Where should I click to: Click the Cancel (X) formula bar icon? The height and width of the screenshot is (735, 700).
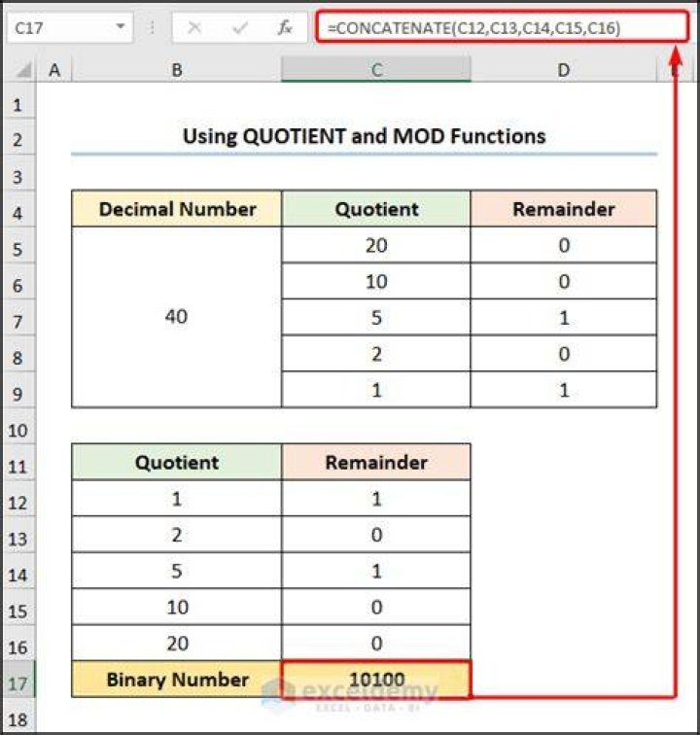click(194, 28)
